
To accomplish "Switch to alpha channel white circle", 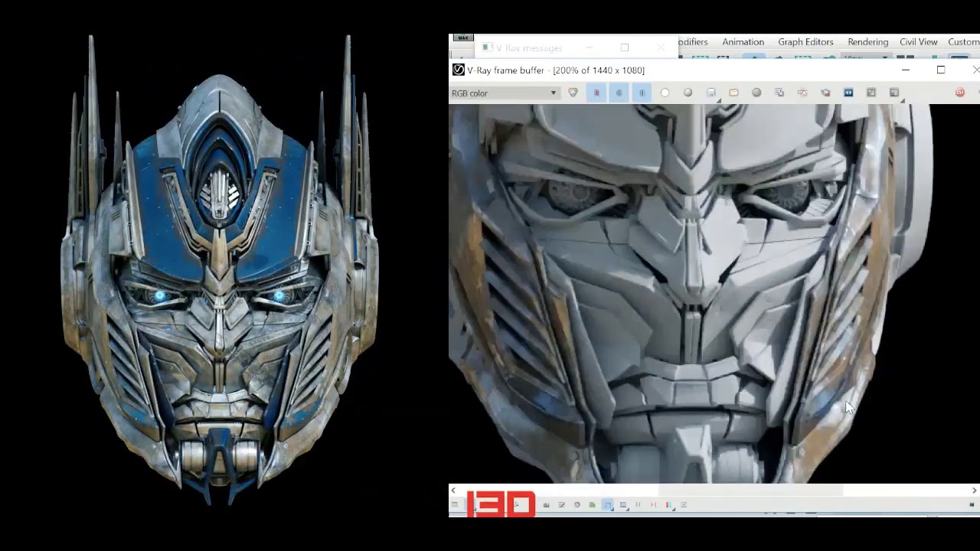I will tap(665, 93).
